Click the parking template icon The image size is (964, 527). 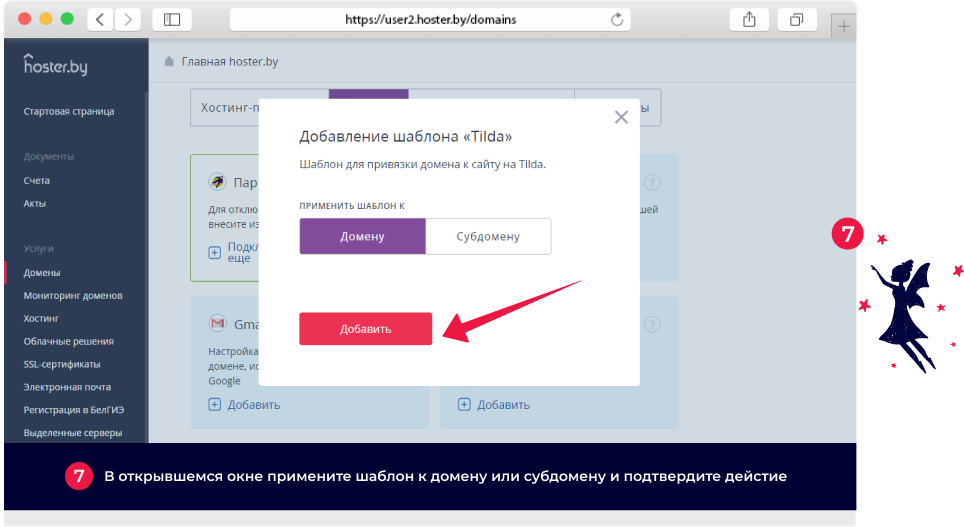click(x=217, y=181)
